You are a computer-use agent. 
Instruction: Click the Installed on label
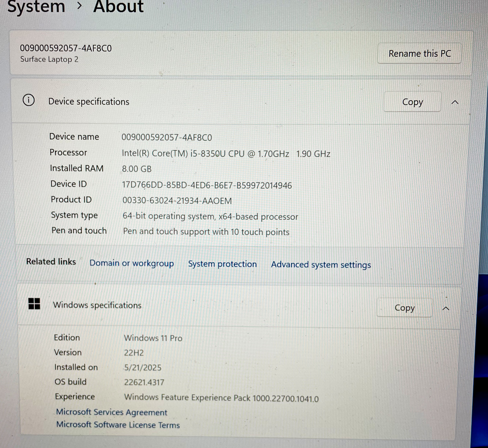[x=76, y=367]
